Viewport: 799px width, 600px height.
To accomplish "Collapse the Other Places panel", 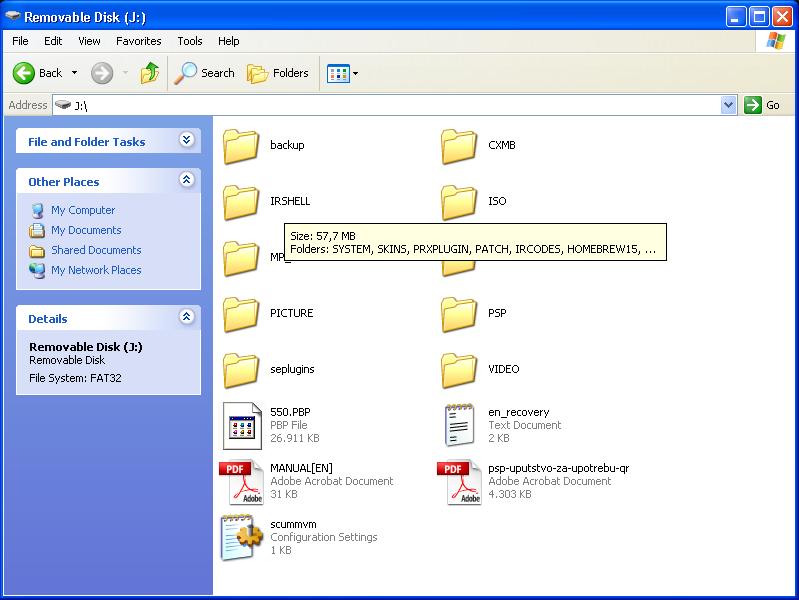I will (187, 179).
